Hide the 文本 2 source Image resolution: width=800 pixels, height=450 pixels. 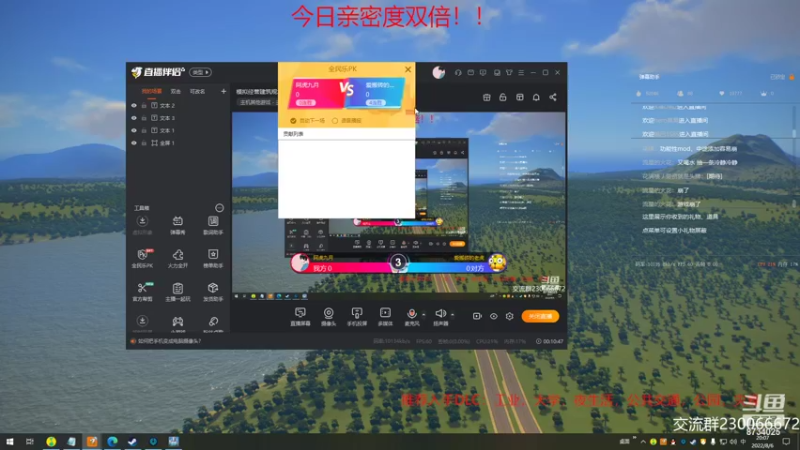[x=134, y=106]
